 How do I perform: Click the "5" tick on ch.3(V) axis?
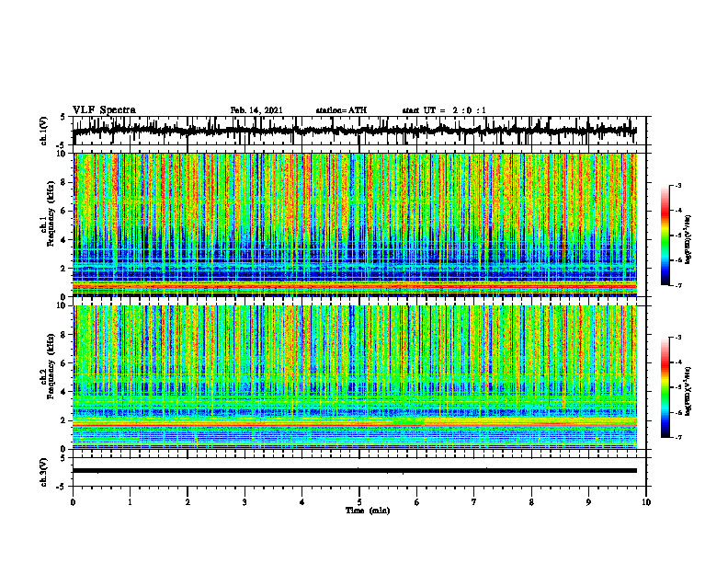coord(63,458)
